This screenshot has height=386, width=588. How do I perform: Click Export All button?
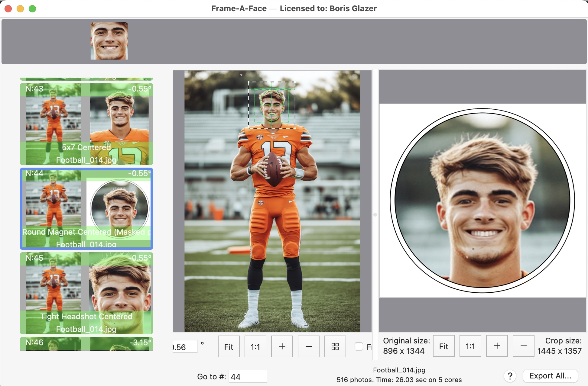[550, 376]
